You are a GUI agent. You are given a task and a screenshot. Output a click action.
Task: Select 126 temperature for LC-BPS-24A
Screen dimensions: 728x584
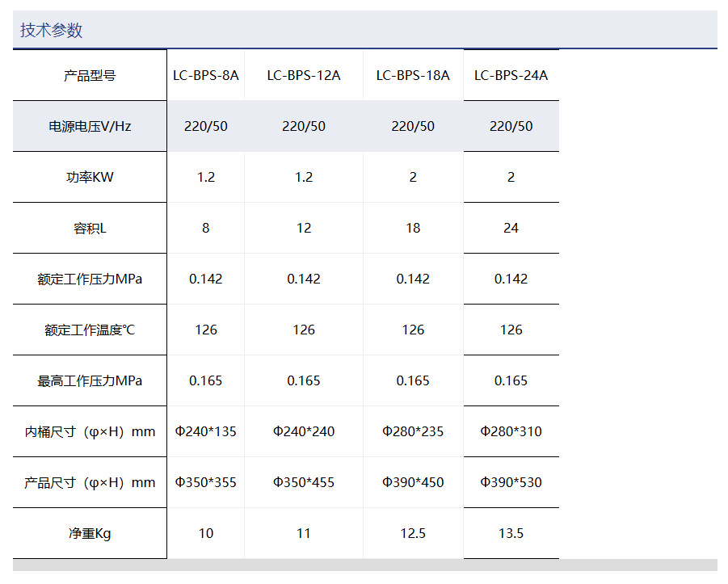point(511,330)
